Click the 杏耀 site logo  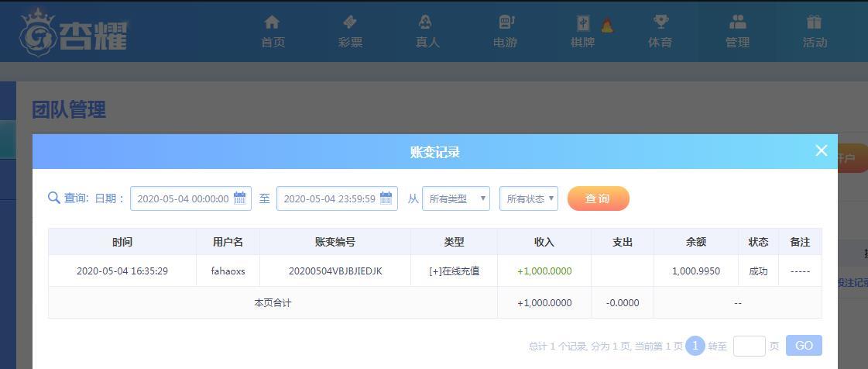(74, 32)
